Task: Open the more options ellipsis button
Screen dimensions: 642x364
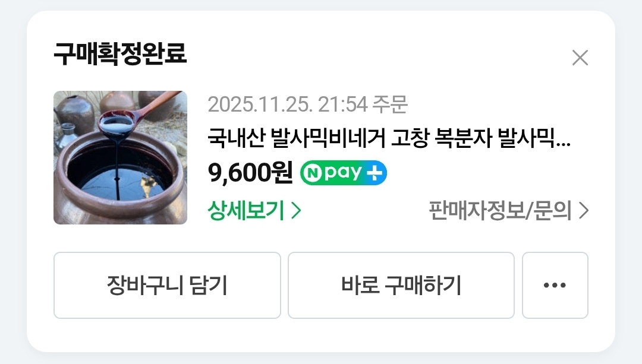Action: pos(555,285)
